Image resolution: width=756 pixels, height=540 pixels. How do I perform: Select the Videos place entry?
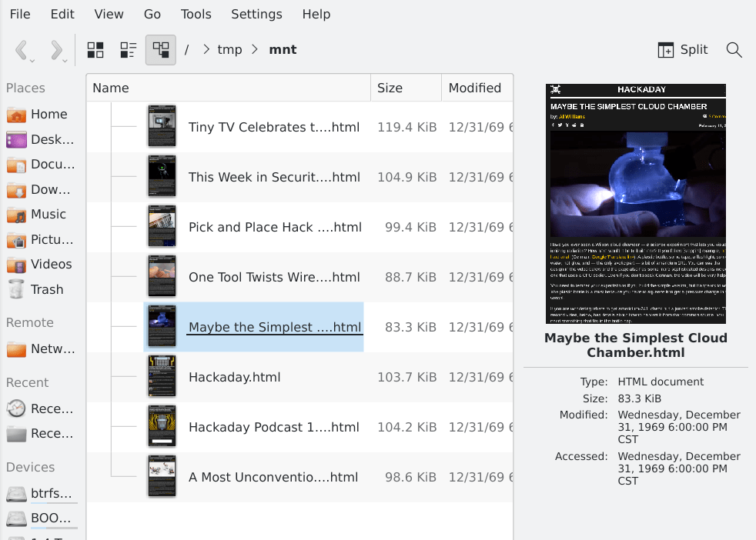(51, 264)
